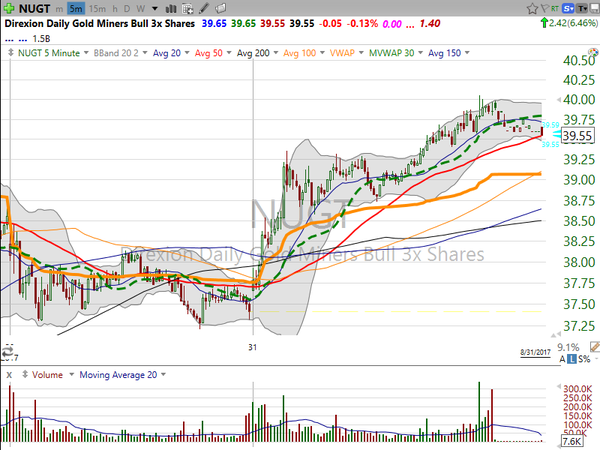Click the current price box 39.55
Image resolution: width=600 pixels, height=450 pixels.
(578, 135)
